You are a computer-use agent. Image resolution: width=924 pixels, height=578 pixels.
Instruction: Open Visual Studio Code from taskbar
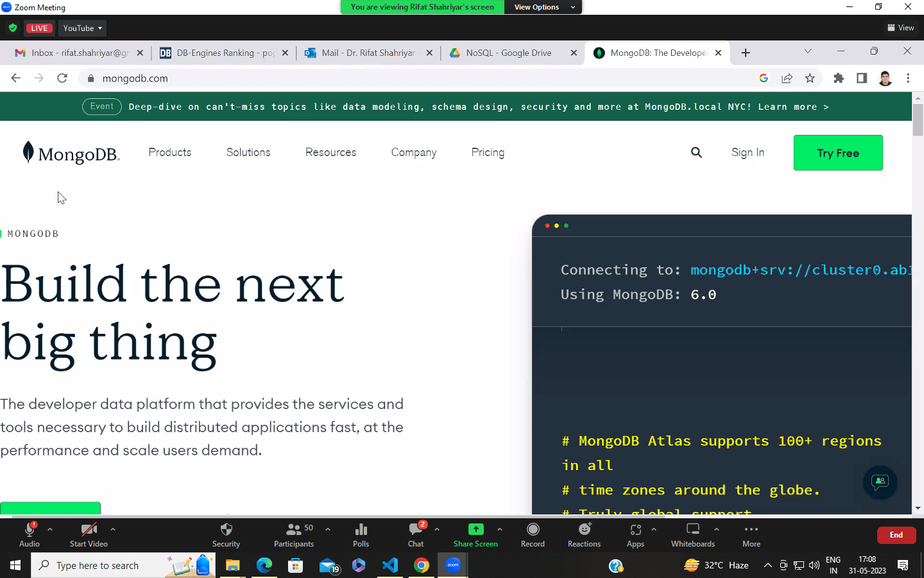click(390, 565)
